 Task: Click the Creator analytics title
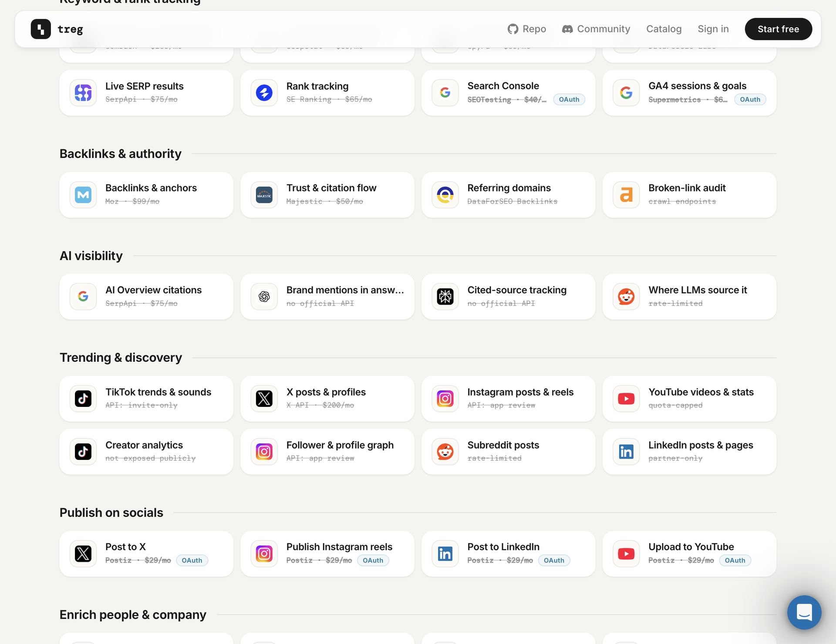(x=144, y=445)
